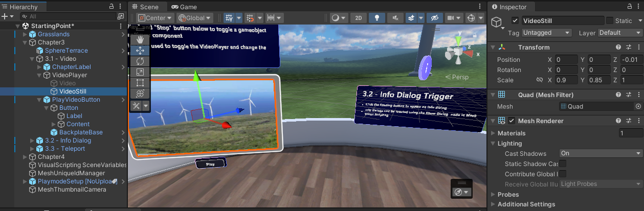Select SphereTerrace in Hierarchy
This screenshot has height=211, width=644.
tap(66, 51)
